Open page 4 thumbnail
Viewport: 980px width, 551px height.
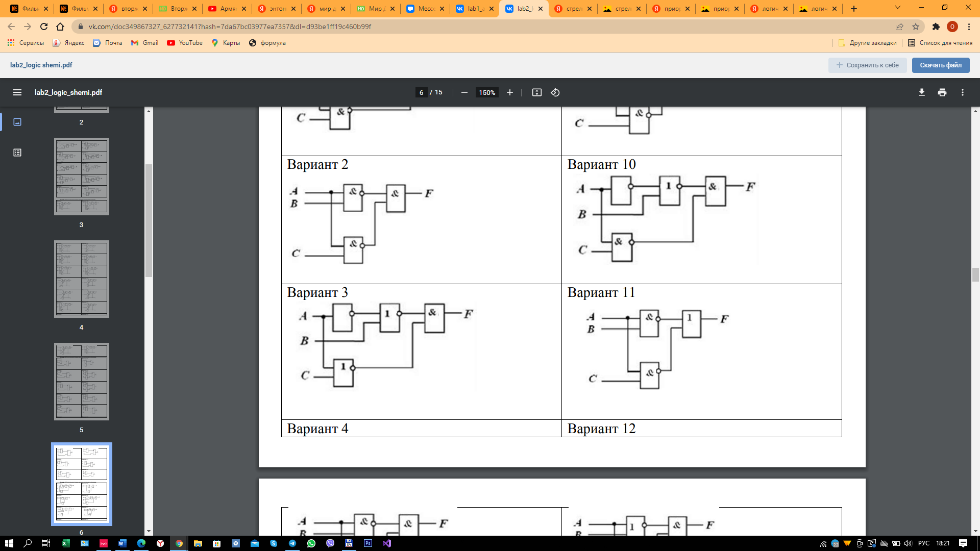click(82, 279)
